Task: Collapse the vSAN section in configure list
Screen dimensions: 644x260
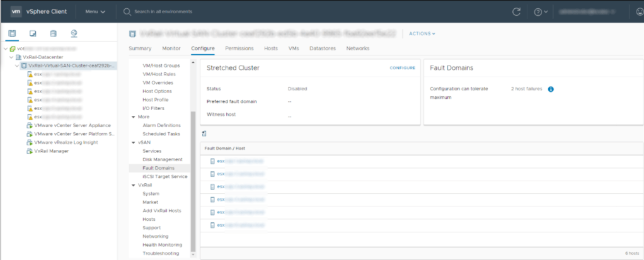Action: click(x=133, y=142)
